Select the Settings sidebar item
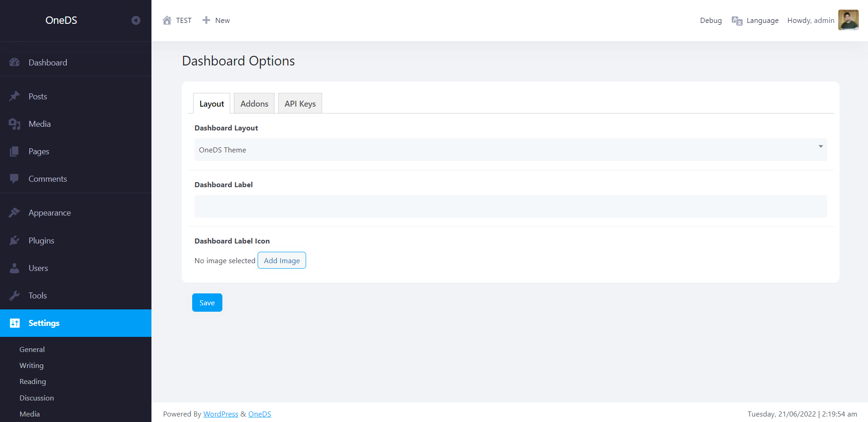Viewport: 868px width, 422px height. point(75,323)
